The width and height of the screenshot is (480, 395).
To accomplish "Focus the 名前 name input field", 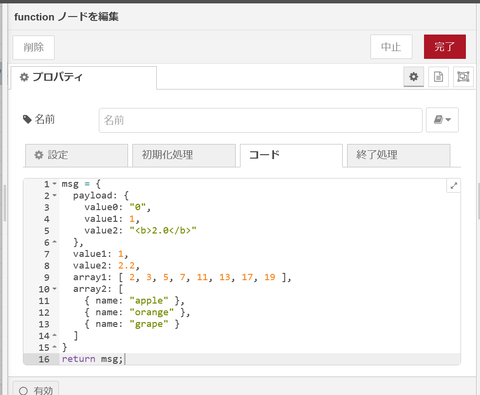I will point(261,120).
